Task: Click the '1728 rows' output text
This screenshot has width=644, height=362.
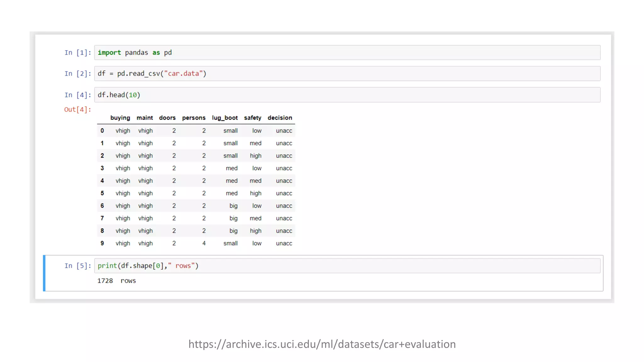Action: pos(117,281)
